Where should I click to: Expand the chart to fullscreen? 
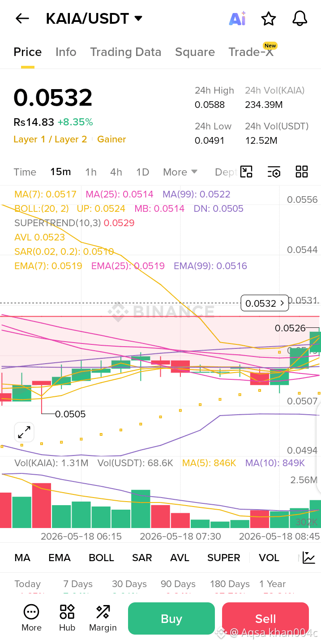click(24, 432)
